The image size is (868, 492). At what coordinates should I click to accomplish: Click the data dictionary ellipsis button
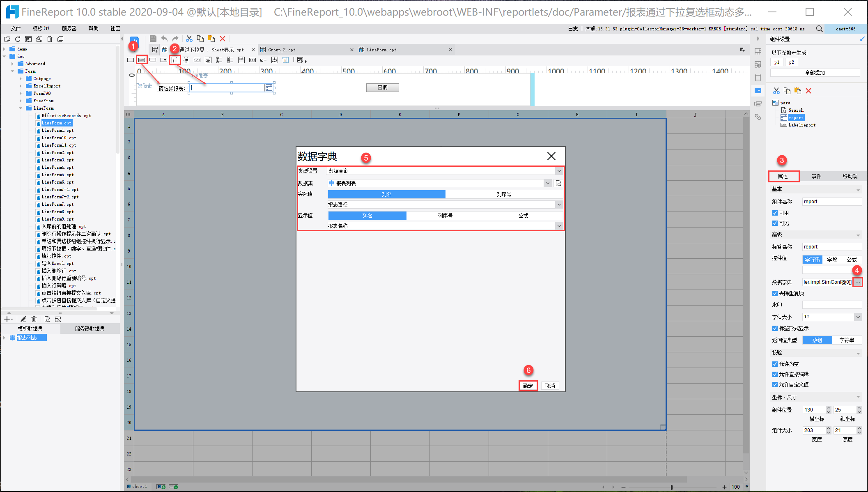tap(858, 282)
